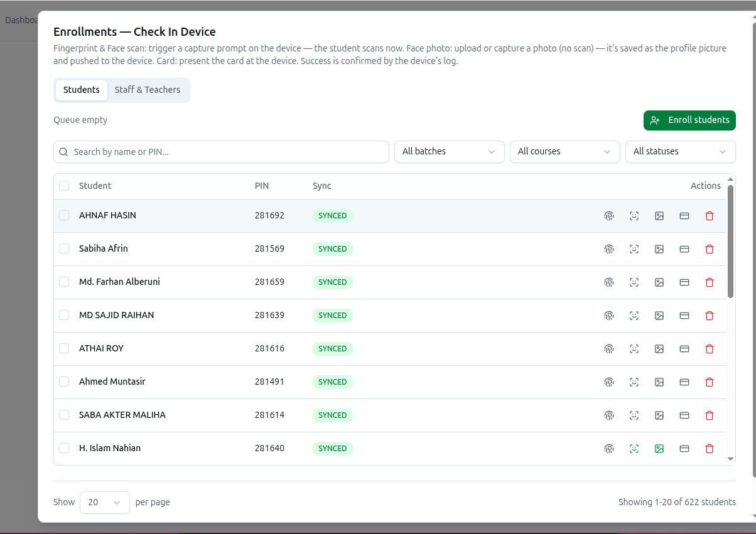The image size is (756, 534).
Task: Change the rows per page dropdown
Action: pos(105,503)
